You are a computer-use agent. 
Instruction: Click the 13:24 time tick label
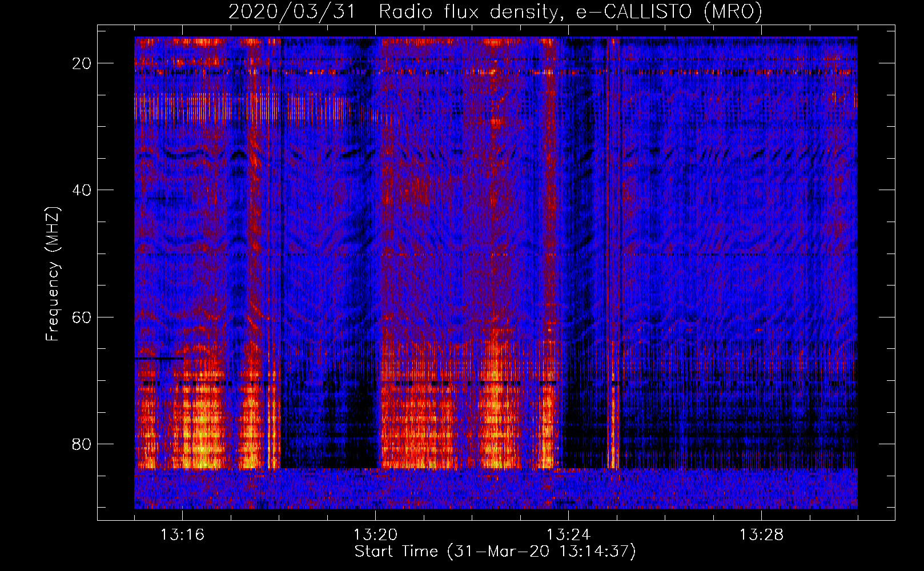pyautogui.click(x=568, y=535)
